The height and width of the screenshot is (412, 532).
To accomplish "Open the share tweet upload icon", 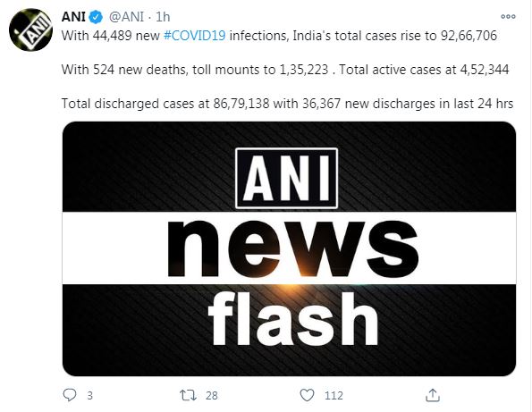I will click(x=433, y=395).
